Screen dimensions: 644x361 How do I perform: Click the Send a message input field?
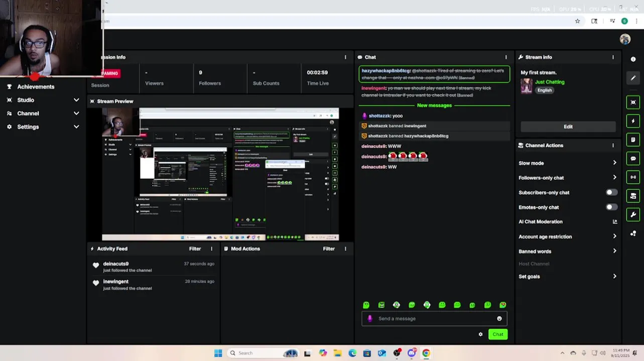pos(434,318)
